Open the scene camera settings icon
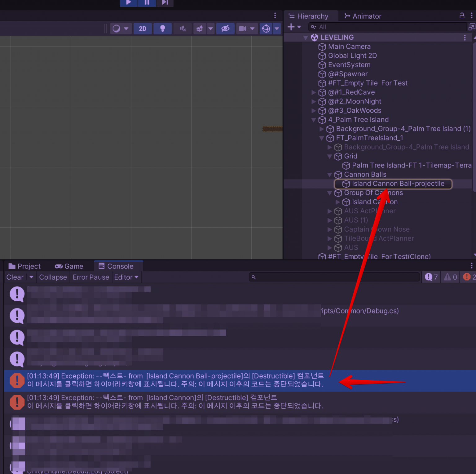476x474 pixels. [243, 29]
